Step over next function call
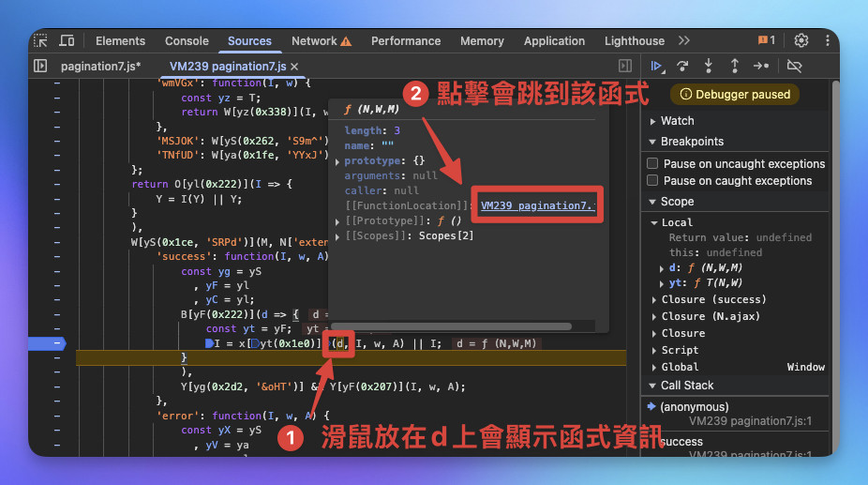 tap(682, 66)
